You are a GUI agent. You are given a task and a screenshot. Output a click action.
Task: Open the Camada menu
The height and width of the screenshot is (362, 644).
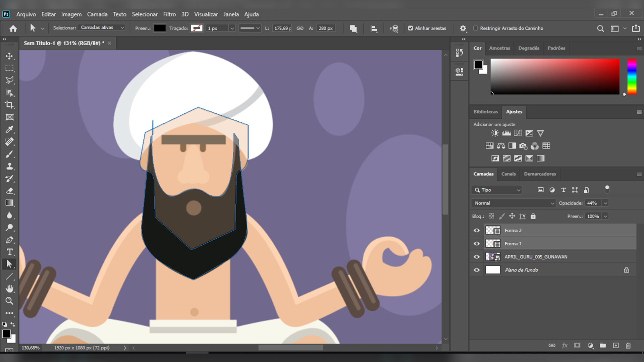coord(97,14)
